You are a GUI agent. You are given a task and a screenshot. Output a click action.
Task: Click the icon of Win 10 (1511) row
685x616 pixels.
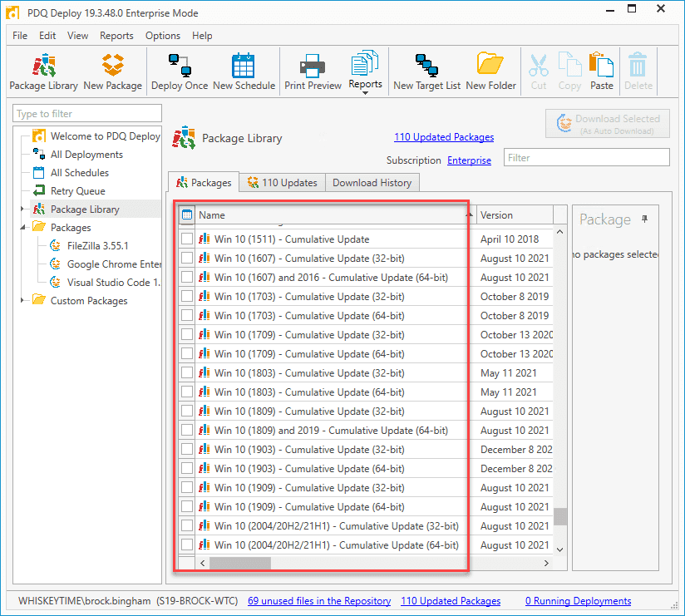[x=204, y=239]
